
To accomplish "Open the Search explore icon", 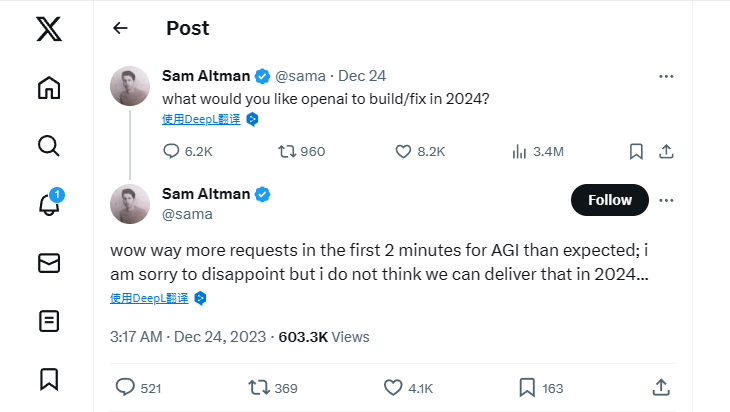I will point(48,146).
